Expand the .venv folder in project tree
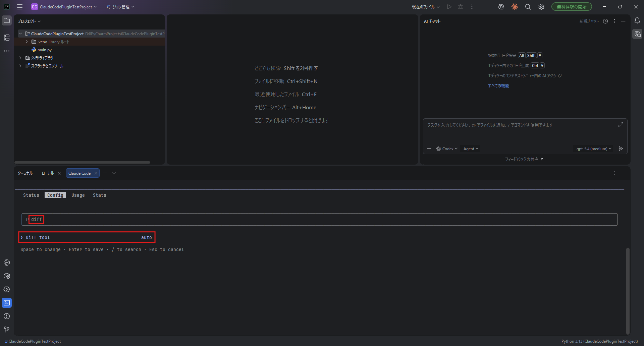 click(x=27, y=42)
